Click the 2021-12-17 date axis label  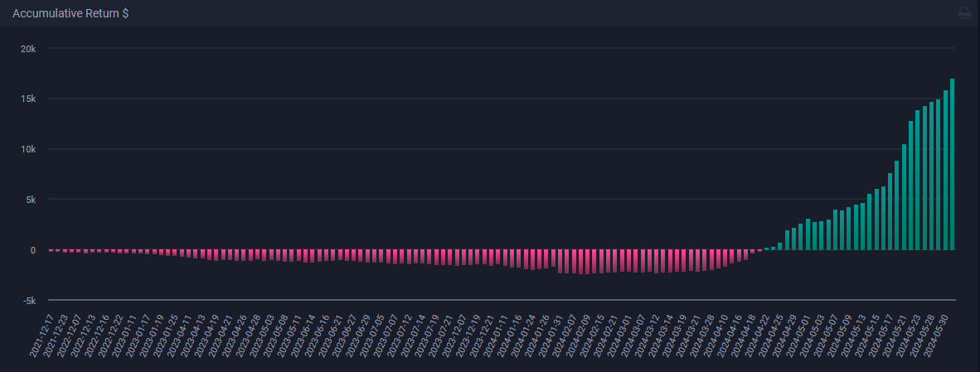tap(42, 336)
